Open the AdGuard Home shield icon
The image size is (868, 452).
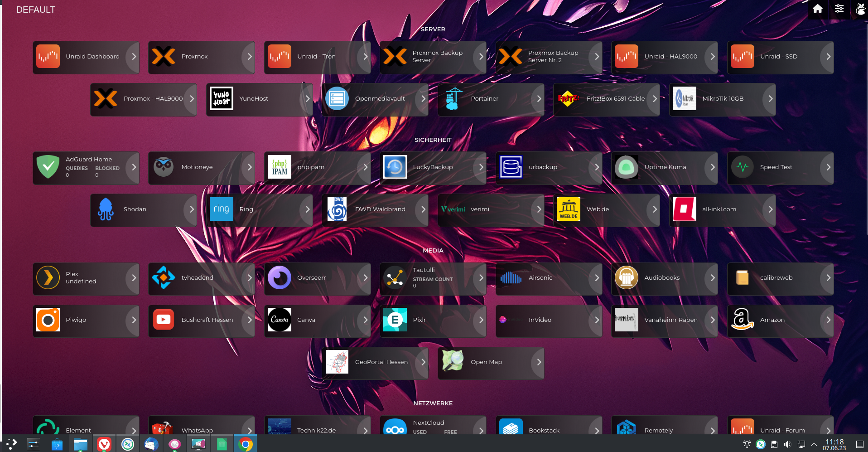48,167
